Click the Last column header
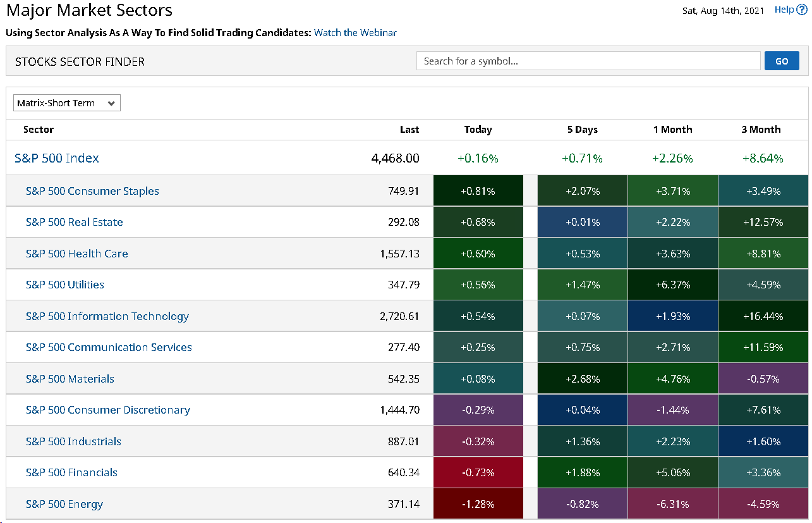 [x=409, y=130]
